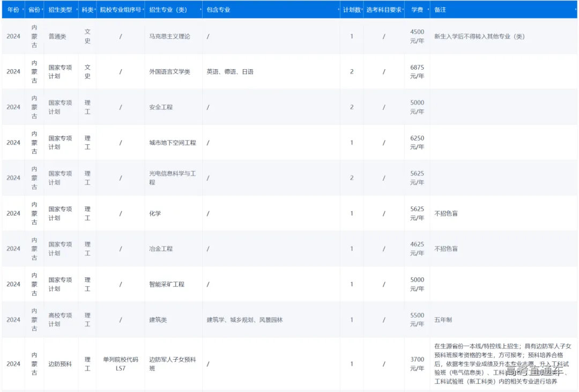
Task: Select the 英语、德语、日语 included majors cell
Action: [230, 72]
